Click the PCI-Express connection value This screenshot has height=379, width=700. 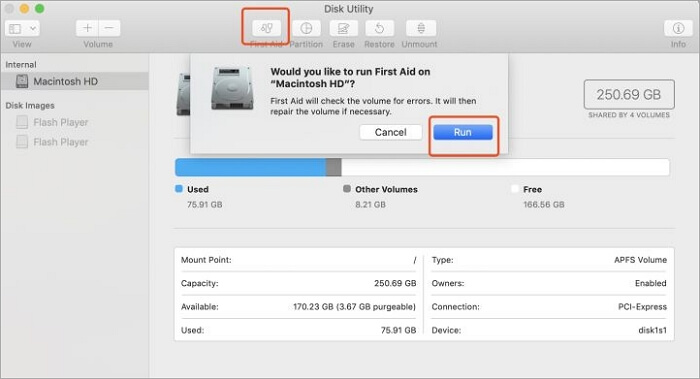(642, 307)
